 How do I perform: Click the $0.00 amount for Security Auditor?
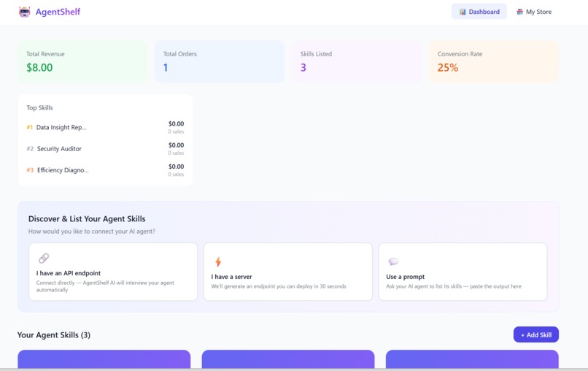(177, 145)
